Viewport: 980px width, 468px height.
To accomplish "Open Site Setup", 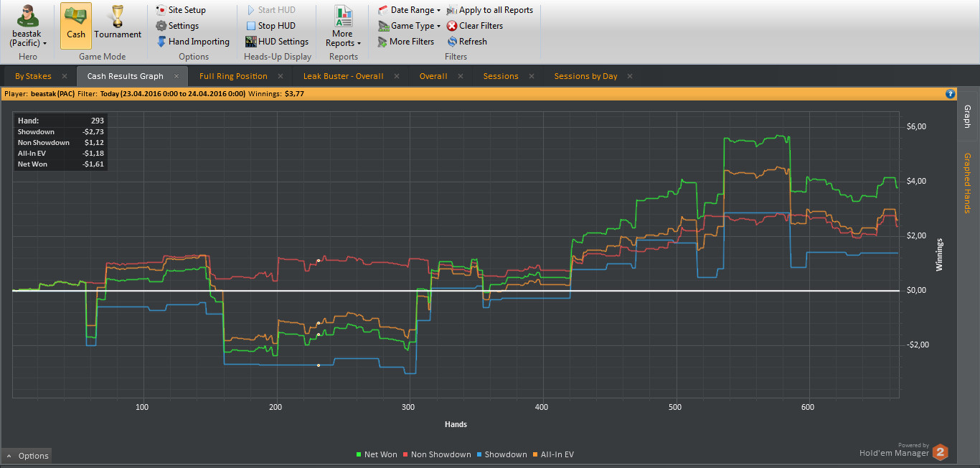I will tap(181, 10).
